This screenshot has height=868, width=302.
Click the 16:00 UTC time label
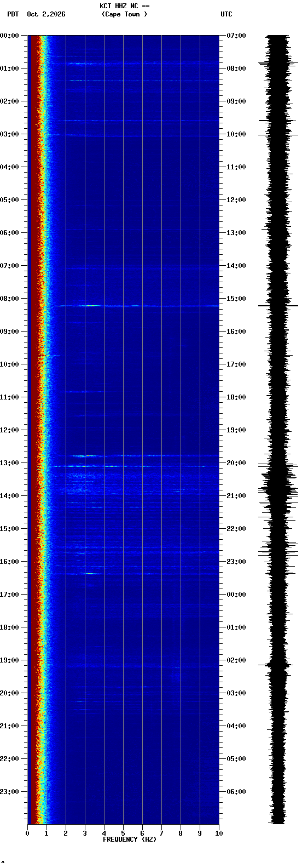tap(236, 332)
